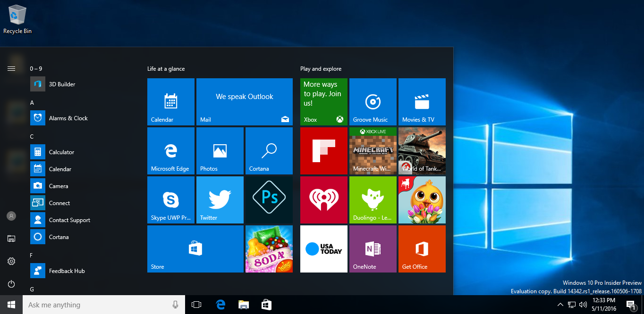
Task: Open Settings gear in Start sidebar
Action: tap(11, 261)
